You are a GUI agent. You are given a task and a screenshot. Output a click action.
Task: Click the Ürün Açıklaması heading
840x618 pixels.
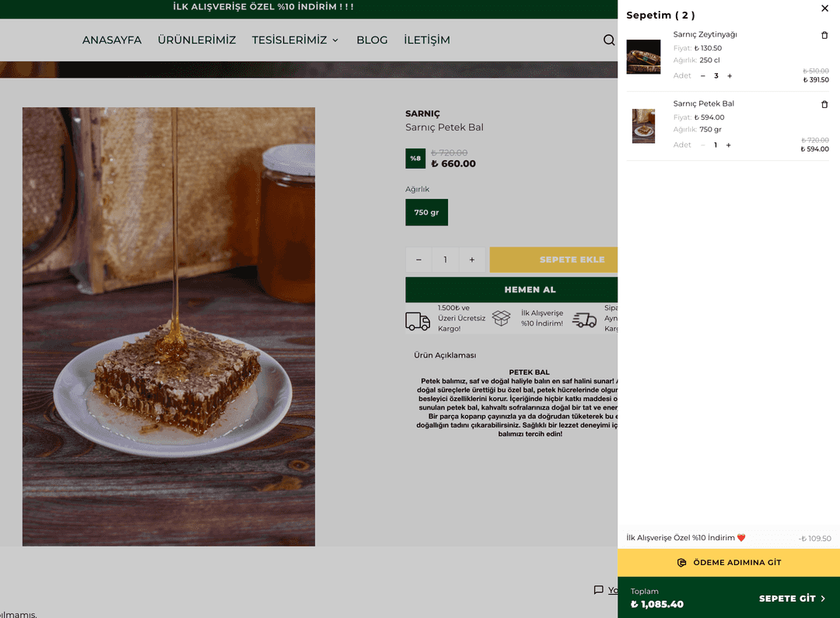click(x=445, y=355)
